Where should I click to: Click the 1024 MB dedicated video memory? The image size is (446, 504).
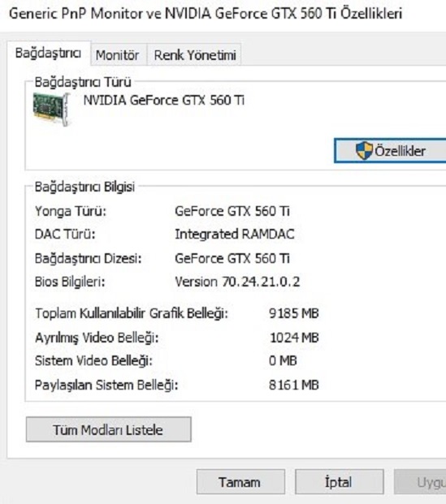tap(294, 338)
